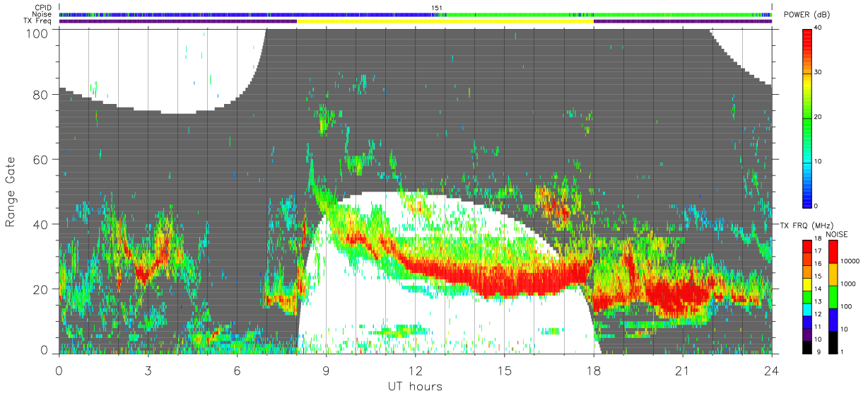Screen dimensions: 868x401
Task: Click the yellow segment of the TX Freq strip
Action: coord(445,21)
